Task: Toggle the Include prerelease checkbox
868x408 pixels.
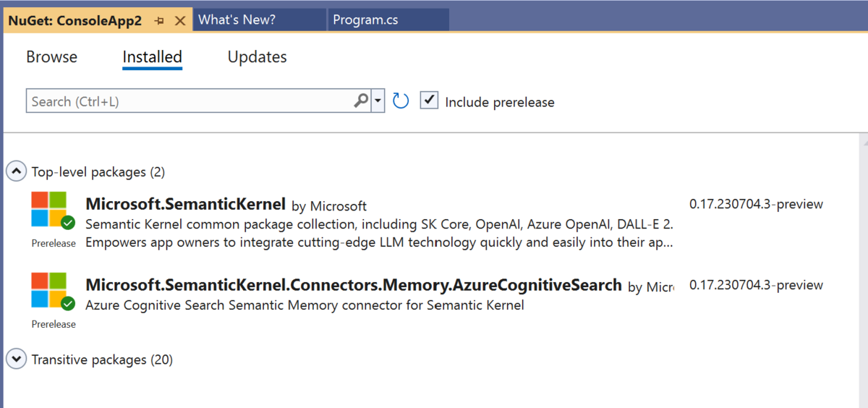Action: pyautogui.click(x=429, y=101)
